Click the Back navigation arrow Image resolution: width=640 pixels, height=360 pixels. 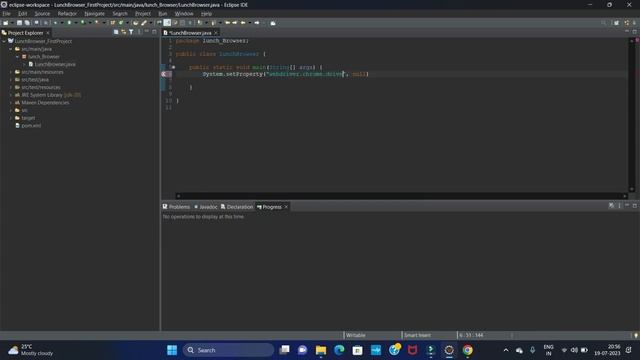243,23
